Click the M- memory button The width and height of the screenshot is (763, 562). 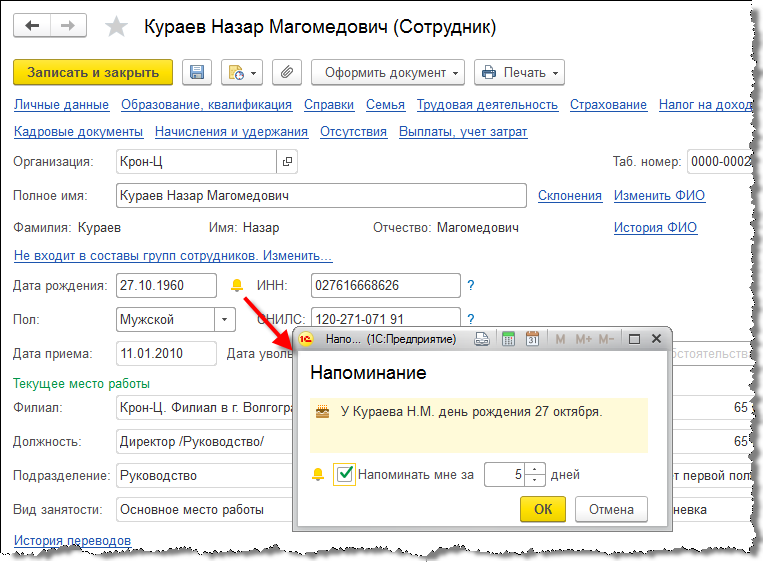coord(606,339)
